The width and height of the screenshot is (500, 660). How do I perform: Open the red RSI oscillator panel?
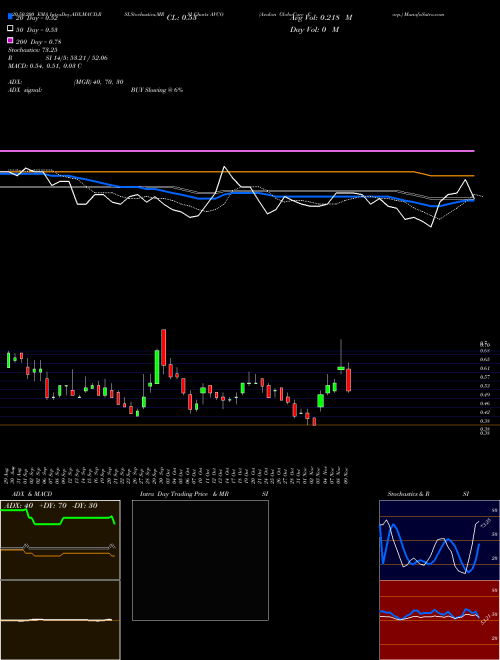pos(439,620)
